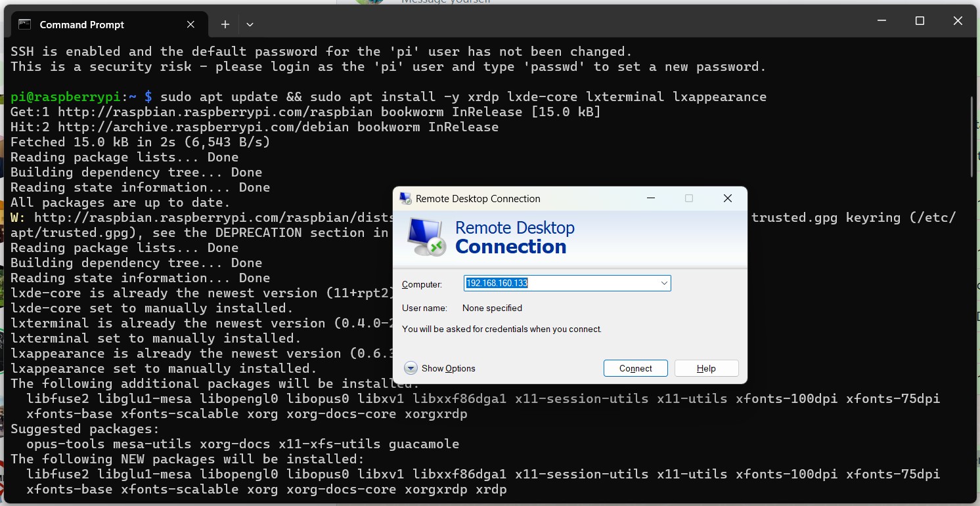Close the Command Prompt terminal window
The width and height of the screenshot is (980, 506).
[x=958, y=21]
